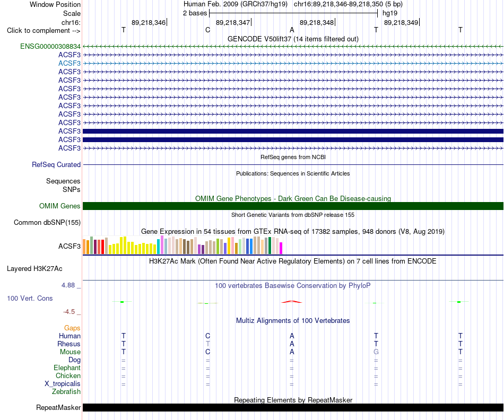Open the GTEx ACSF3 expression bar chart
504x420 pixels.
pyautogui.click(x=183, y=246)
